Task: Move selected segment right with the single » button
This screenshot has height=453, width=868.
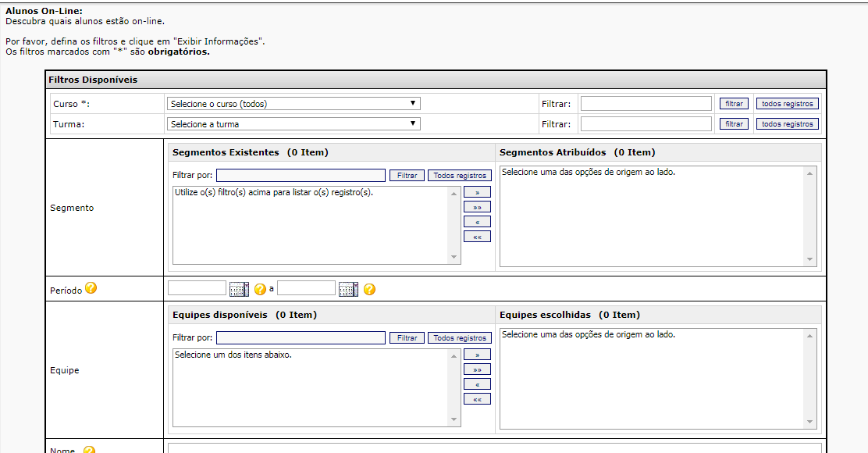Action: coord(477,192)
